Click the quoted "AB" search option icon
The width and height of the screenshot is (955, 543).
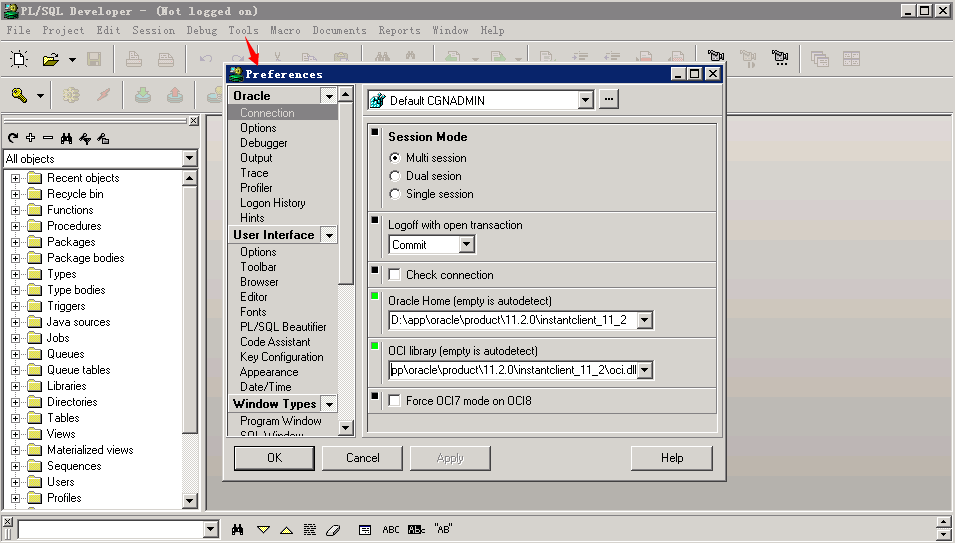[443, 529]
